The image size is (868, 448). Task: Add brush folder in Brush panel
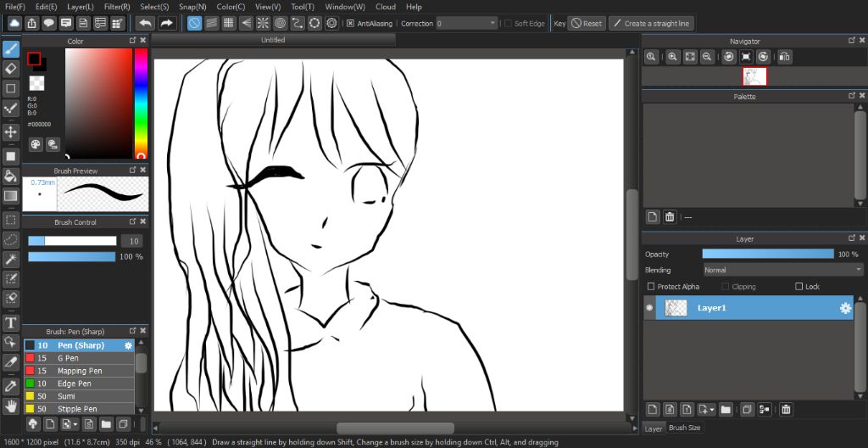(106, 424)
